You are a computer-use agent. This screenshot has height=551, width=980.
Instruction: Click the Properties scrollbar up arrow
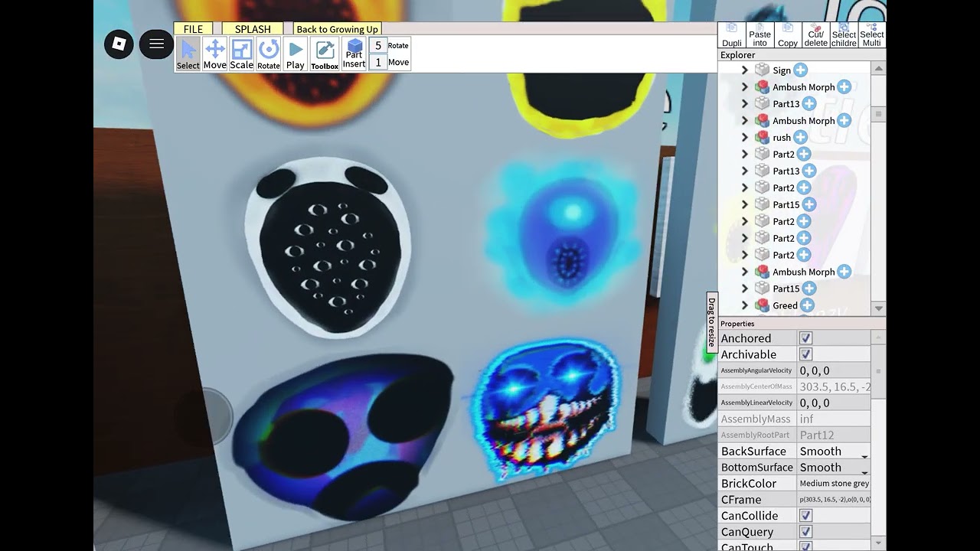879,336
